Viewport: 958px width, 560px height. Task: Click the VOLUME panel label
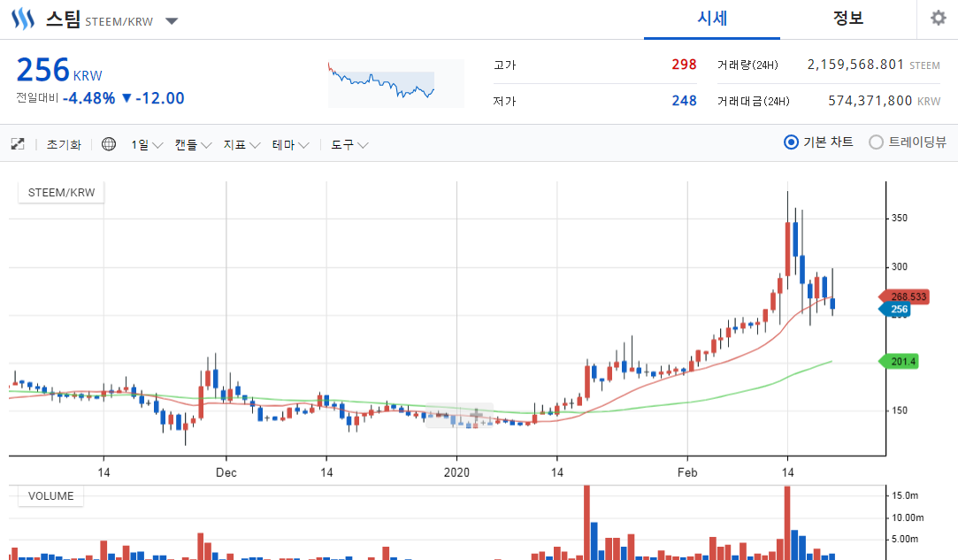coord(50,495)
